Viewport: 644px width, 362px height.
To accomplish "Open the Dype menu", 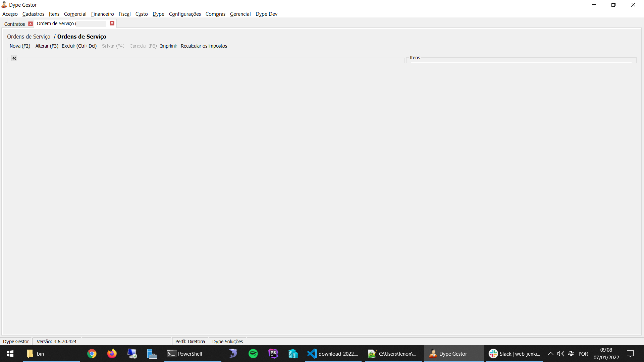I will (158, 14).
